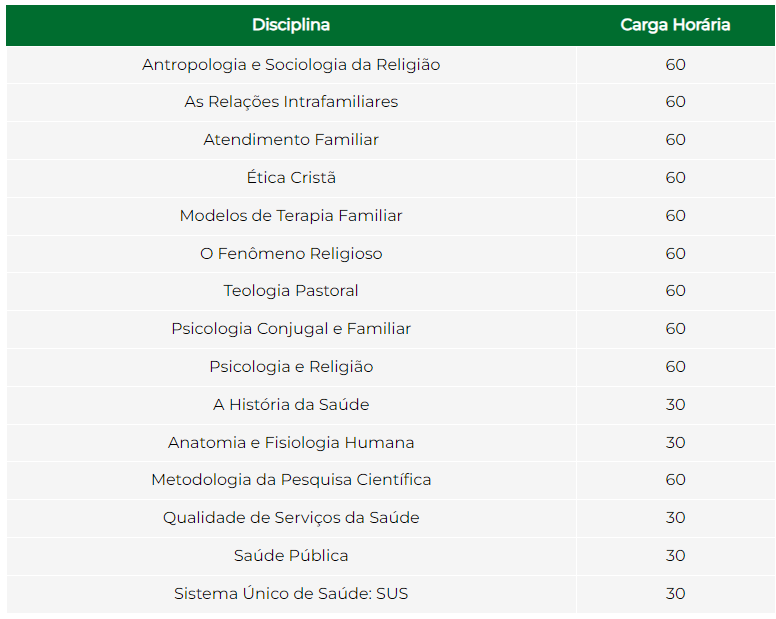
Task: Click the Carga Horária column header
Action: point(675,25)
